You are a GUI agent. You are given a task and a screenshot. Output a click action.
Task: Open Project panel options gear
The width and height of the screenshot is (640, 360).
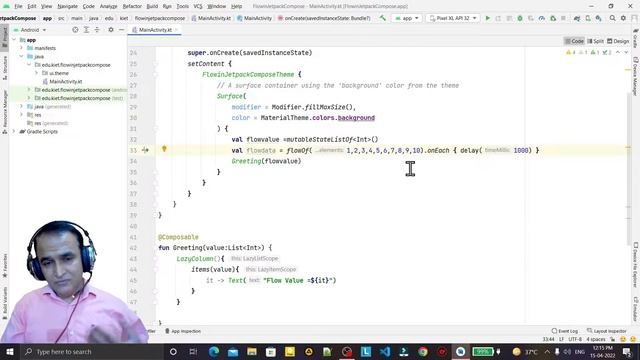[x=111, y=30]
